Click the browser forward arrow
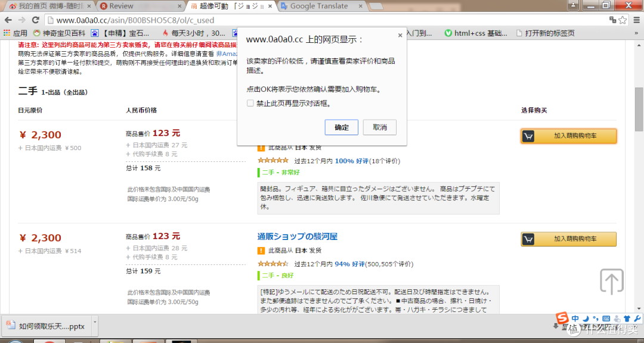The height and width of the screenshot is (343, 644). [22, 20]
